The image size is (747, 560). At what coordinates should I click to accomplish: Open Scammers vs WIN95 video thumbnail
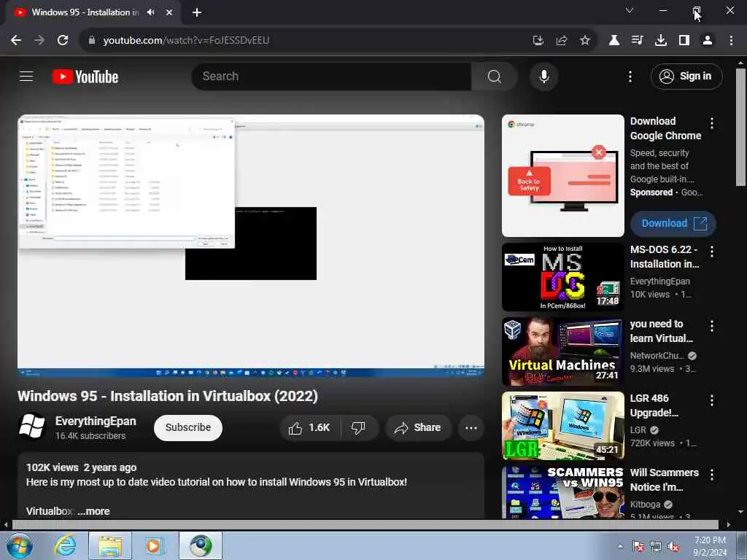(562, 492)
